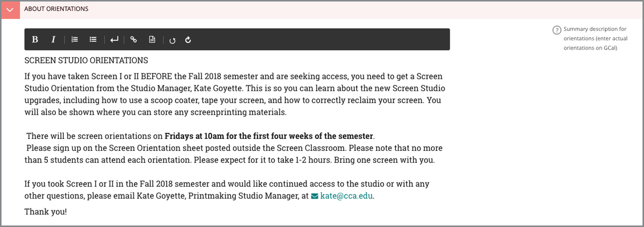Image resolution: width=644 pixels, height=227 pixels.
Task: Click the envelope icon before the email address
Action: click(x=315, y=196)
